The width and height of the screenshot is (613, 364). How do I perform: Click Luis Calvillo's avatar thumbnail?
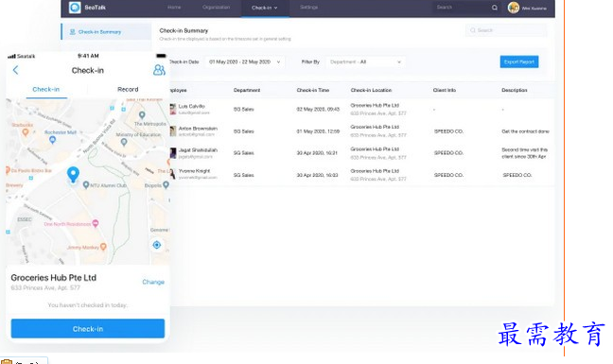pos(173,109)
